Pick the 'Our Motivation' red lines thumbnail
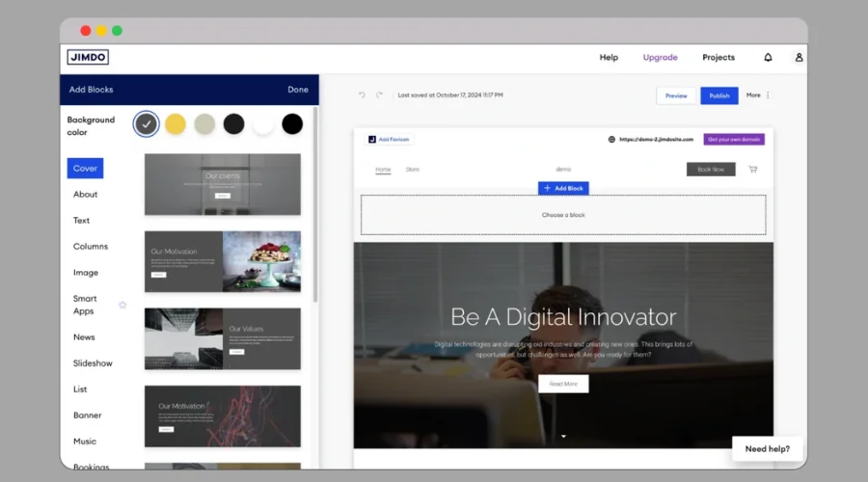Image resolution: width=868 pixels, height=482 pixels. coord(223,416)
